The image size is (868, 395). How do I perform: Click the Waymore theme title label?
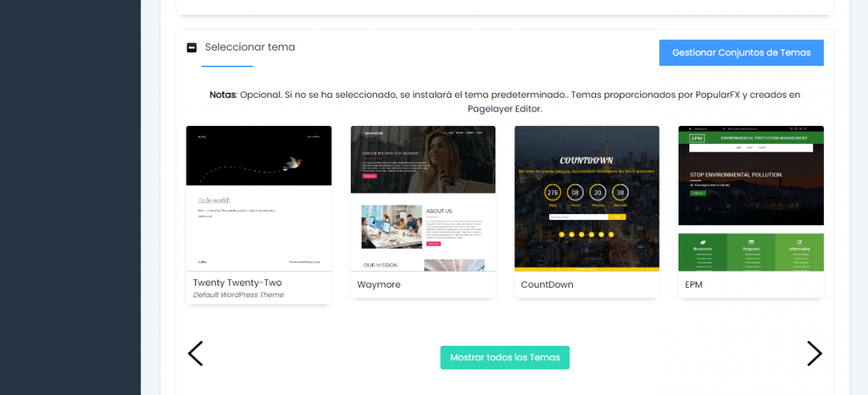(378, 284)
